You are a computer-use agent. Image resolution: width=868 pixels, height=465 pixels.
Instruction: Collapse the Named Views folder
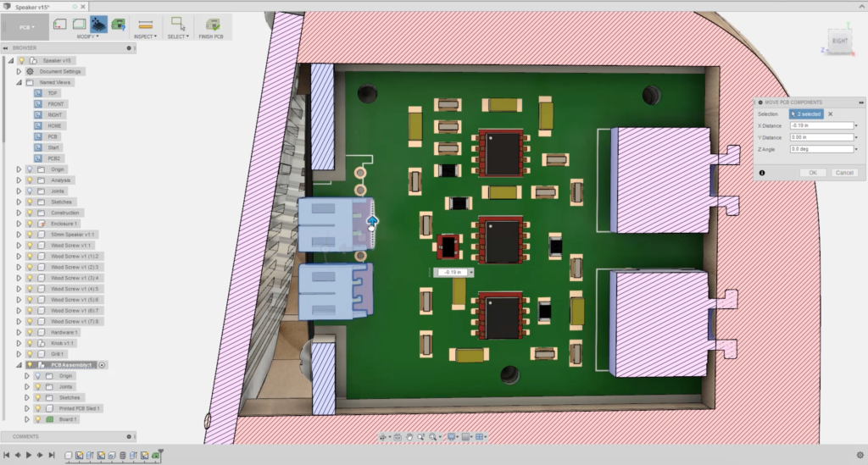[x=19, y=82]
